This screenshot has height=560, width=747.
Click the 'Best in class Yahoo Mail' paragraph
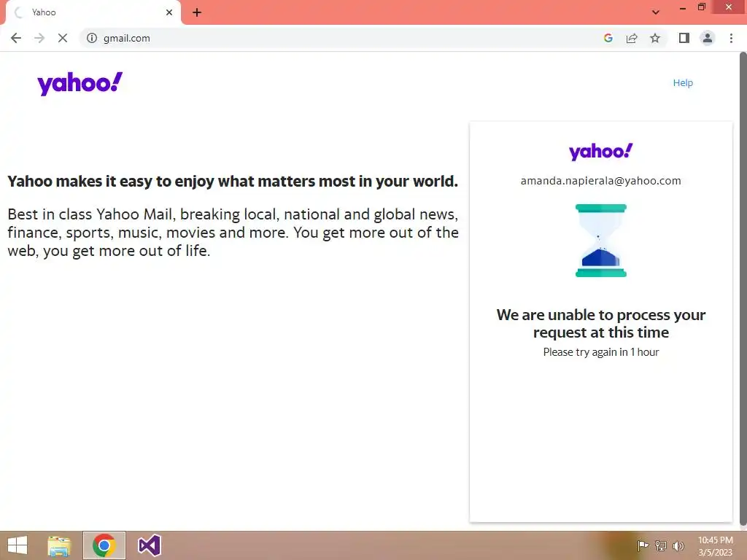(x=233, y=233)
